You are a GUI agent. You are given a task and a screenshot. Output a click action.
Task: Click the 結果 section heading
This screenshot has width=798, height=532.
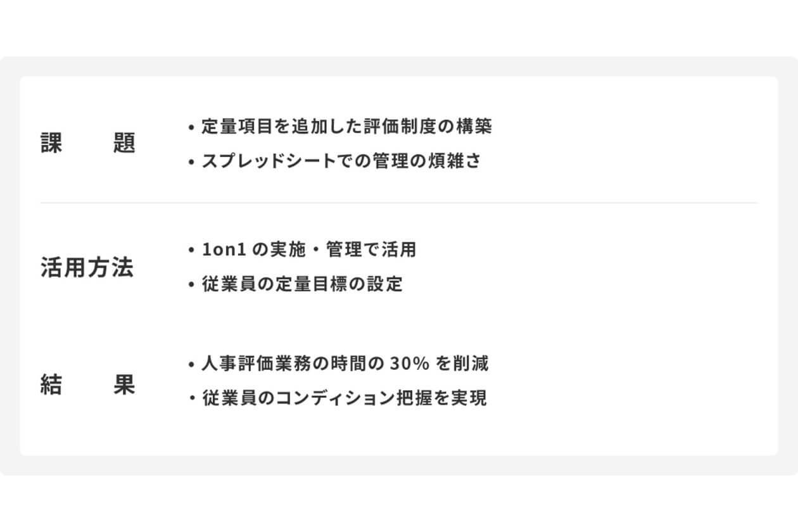click(x=88, y=385)
